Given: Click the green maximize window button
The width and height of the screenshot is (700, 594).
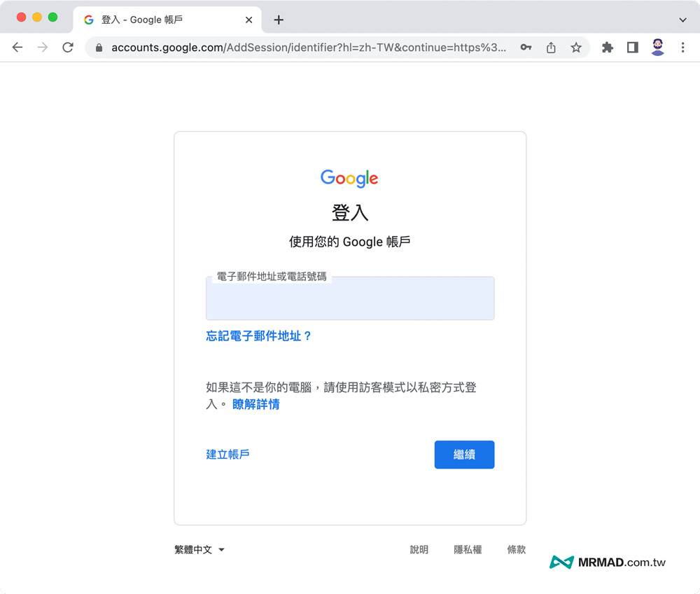Looking at the screenshot, I should pos(52,17).
